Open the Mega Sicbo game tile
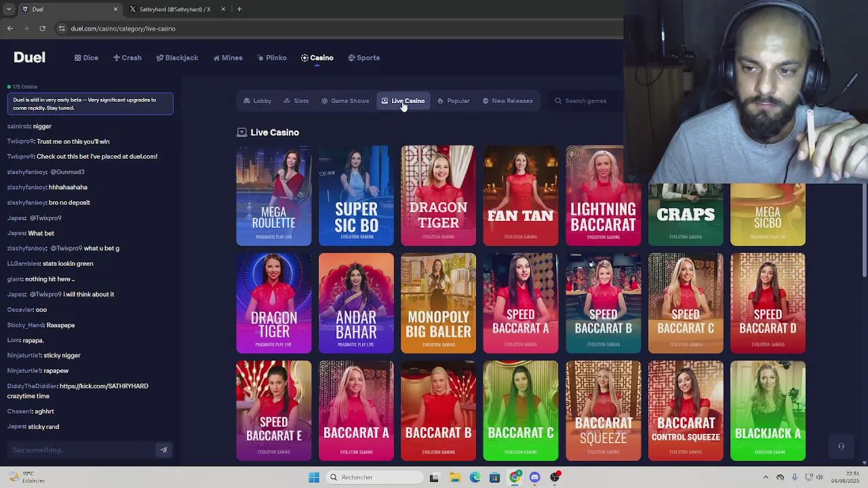This screenshot has width=868, height=488. click(x=768, y=214)
